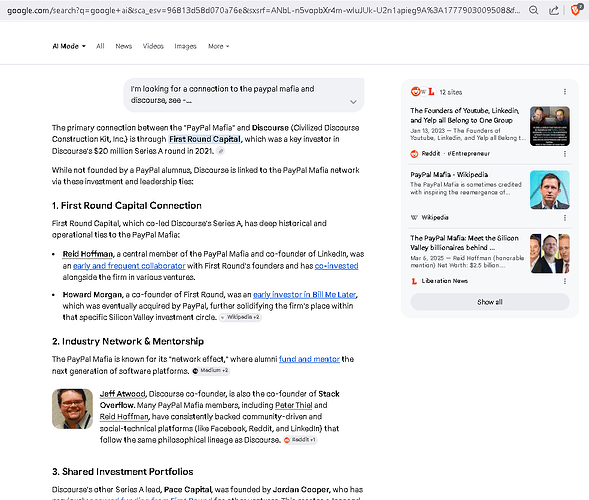Click the Wikipedia +2 source chip

240,317
